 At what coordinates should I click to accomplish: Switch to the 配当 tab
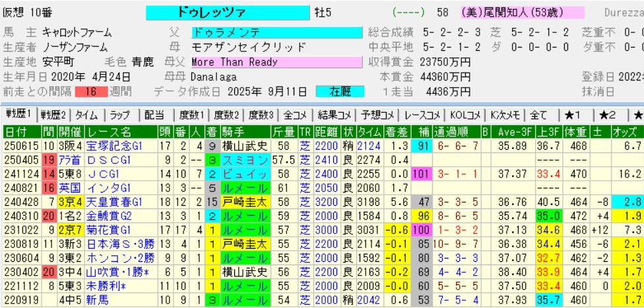154,114
